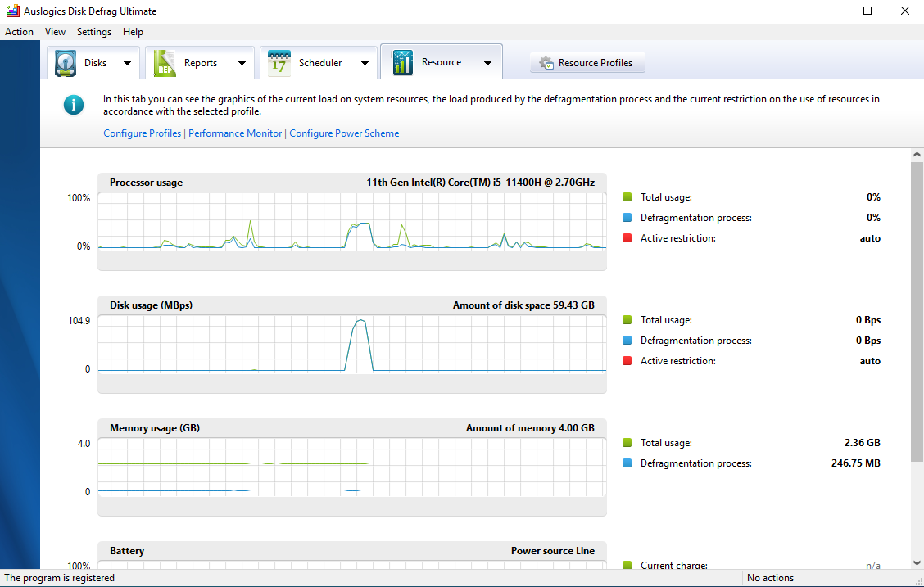Select the Resource tab label

coord(442,62)
